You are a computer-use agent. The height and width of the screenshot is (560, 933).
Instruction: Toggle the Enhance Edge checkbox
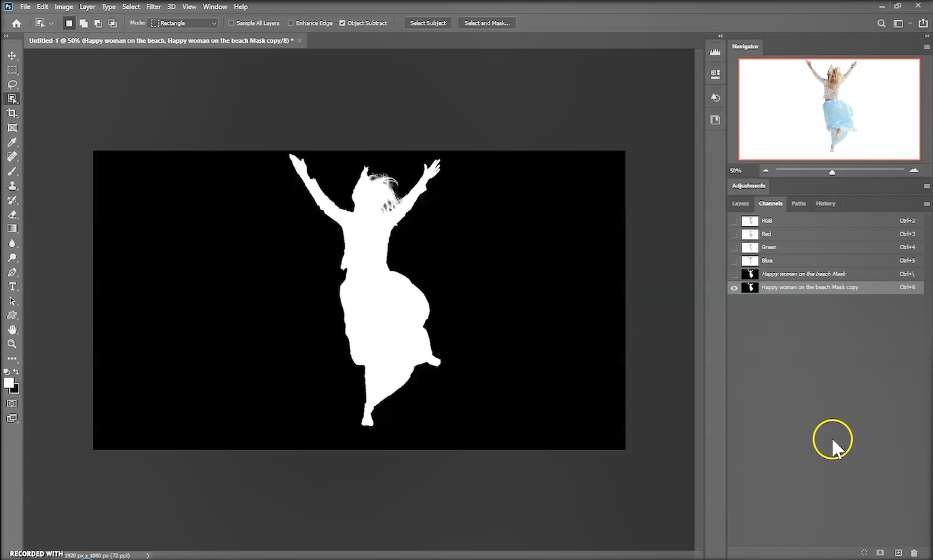pos(291,23)
